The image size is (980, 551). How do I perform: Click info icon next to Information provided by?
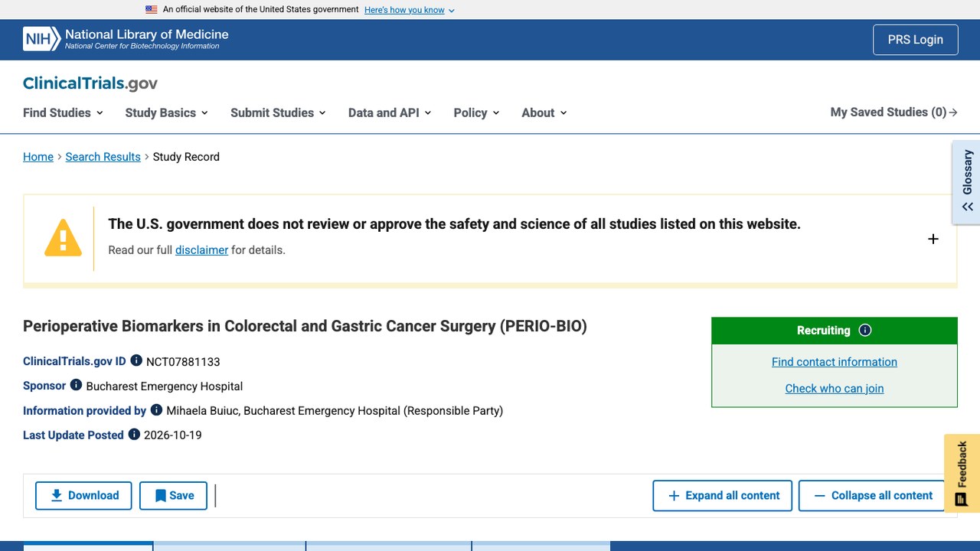pyautogui.click(x=156, y=409)
